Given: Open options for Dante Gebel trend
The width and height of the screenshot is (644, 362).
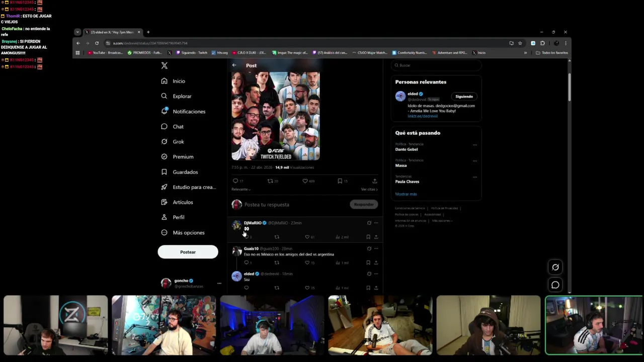Looking at the screenshot, I should point(474,145).
